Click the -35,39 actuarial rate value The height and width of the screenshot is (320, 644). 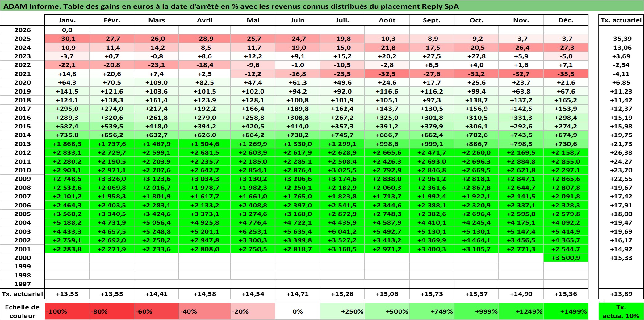click(x=621, y=39)
